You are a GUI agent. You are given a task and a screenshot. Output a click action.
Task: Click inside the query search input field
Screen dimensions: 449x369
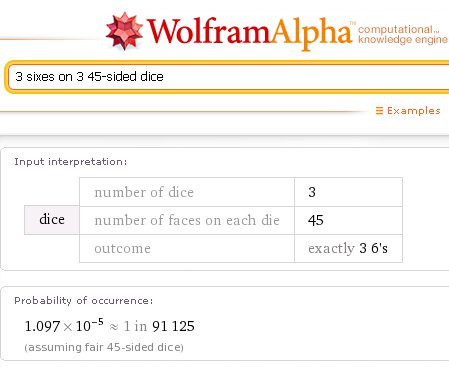[229, 77]
